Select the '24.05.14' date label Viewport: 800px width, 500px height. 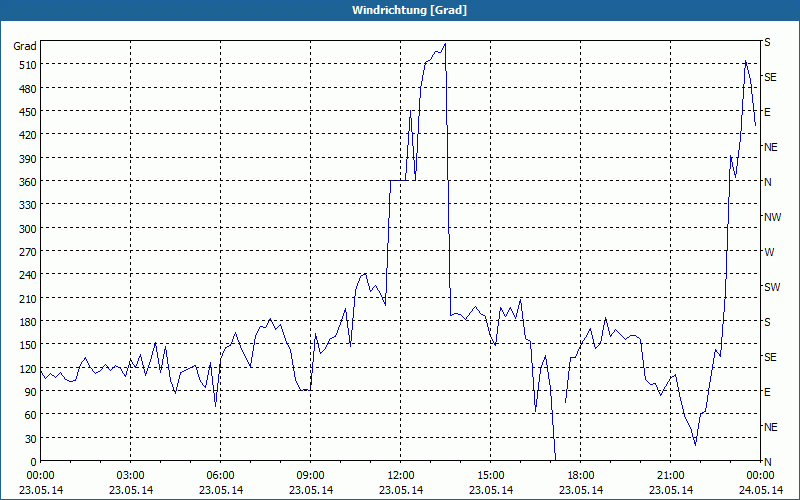click(x=760, y=490)
